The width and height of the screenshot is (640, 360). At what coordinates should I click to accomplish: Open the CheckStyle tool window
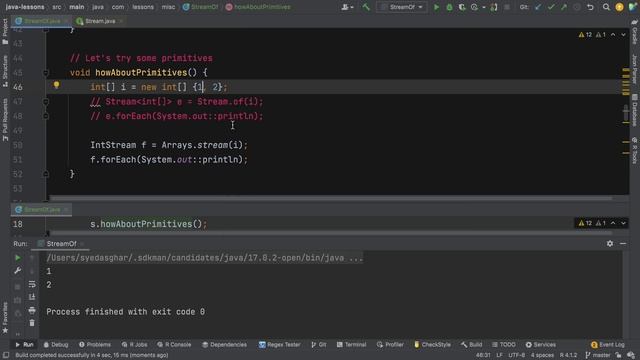click(x=432, y=344)
